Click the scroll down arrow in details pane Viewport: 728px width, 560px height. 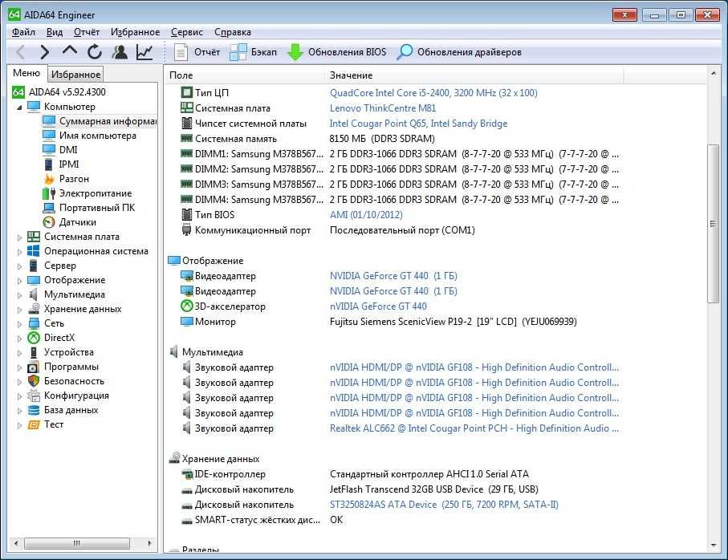pyautogui.click(x=713, y=546)
